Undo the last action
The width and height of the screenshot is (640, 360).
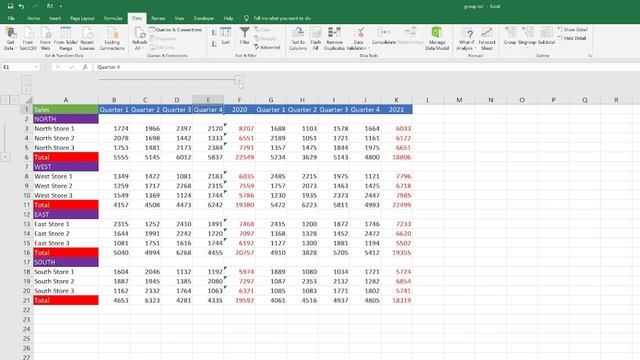(x=21, y=6)
